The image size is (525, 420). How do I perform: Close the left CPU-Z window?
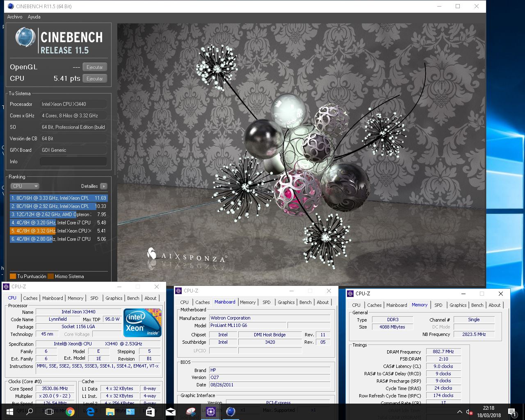(157, 287)
